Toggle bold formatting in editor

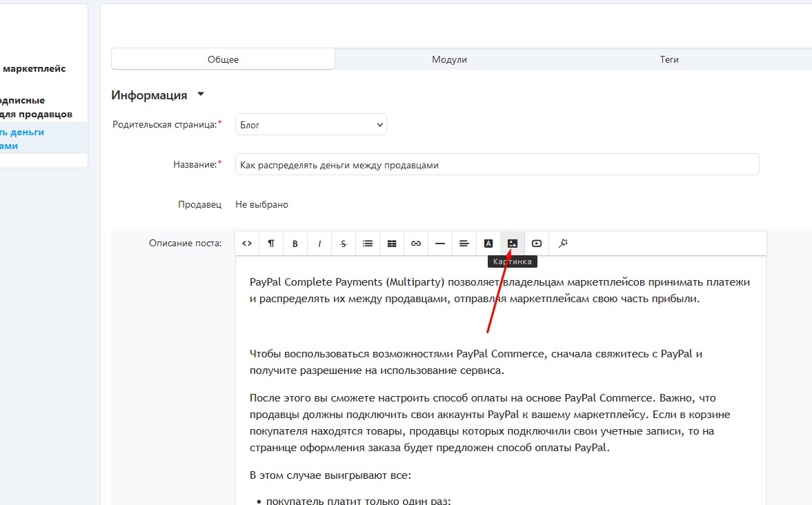point(295,244)
